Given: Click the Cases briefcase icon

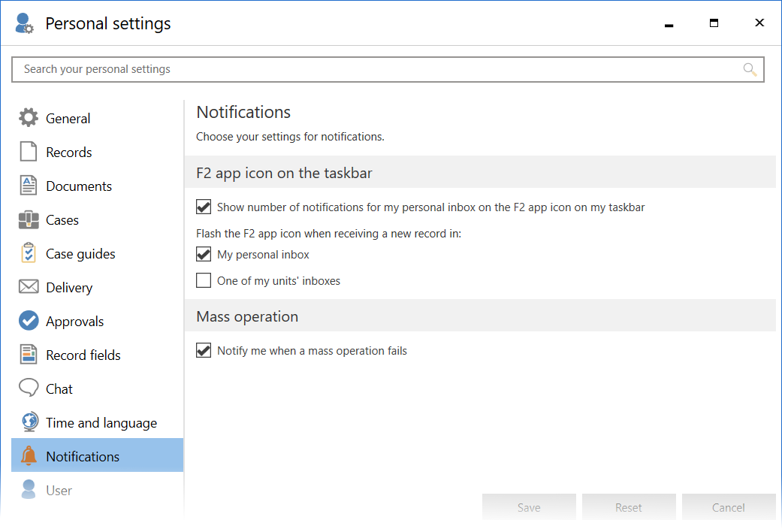Looking at the screenshot, I should (x=29, y=219).
